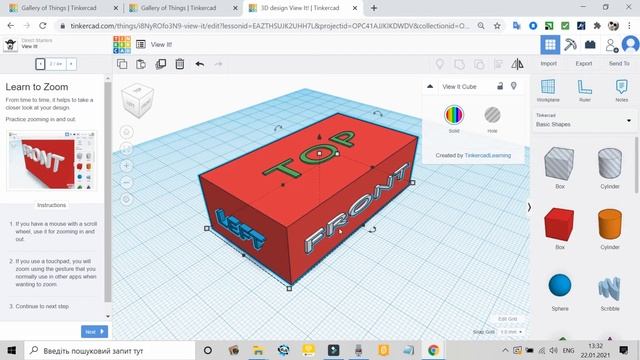640x360 pixels.
Task: Open TinkercadLearning creator link
Action: pyautogui.click(x=488, y=155)
